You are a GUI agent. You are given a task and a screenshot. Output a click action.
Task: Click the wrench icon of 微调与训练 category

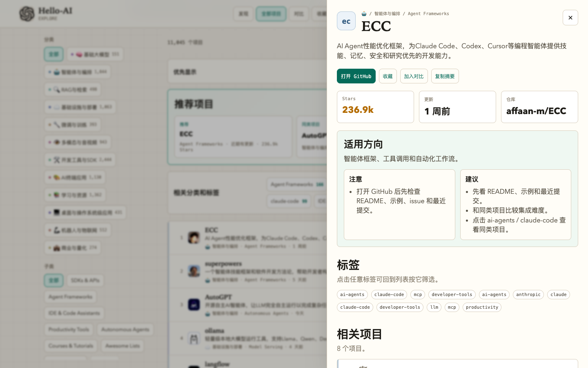click(x=57, y=125)
